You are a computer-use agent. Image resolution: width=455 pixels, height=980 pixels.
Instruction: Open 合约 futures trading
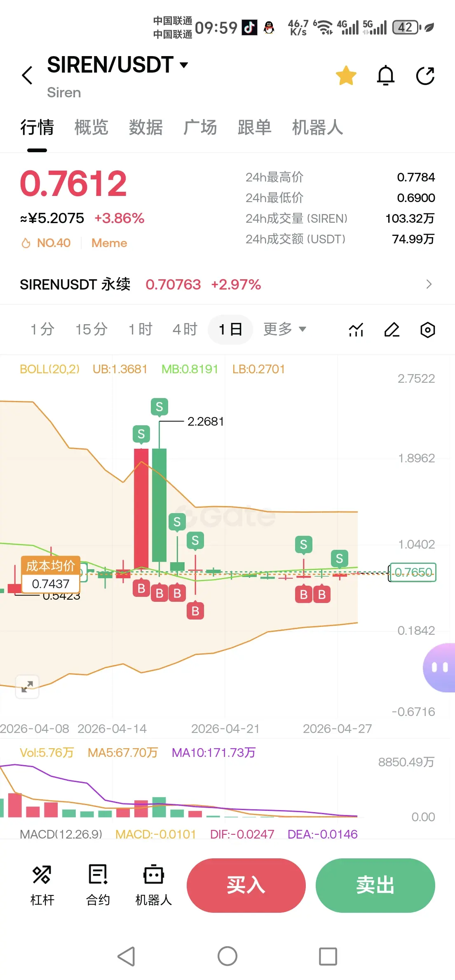click(x=98, y=885)
